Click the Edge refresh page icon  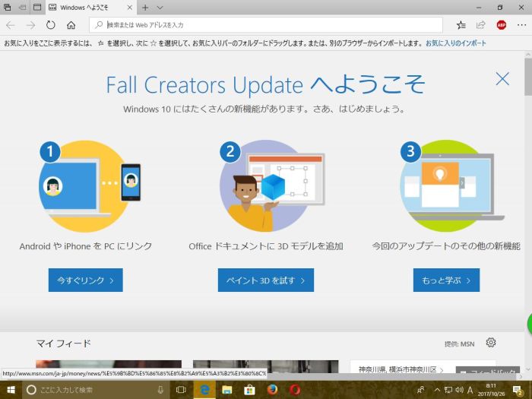click(x=51, y=25)
